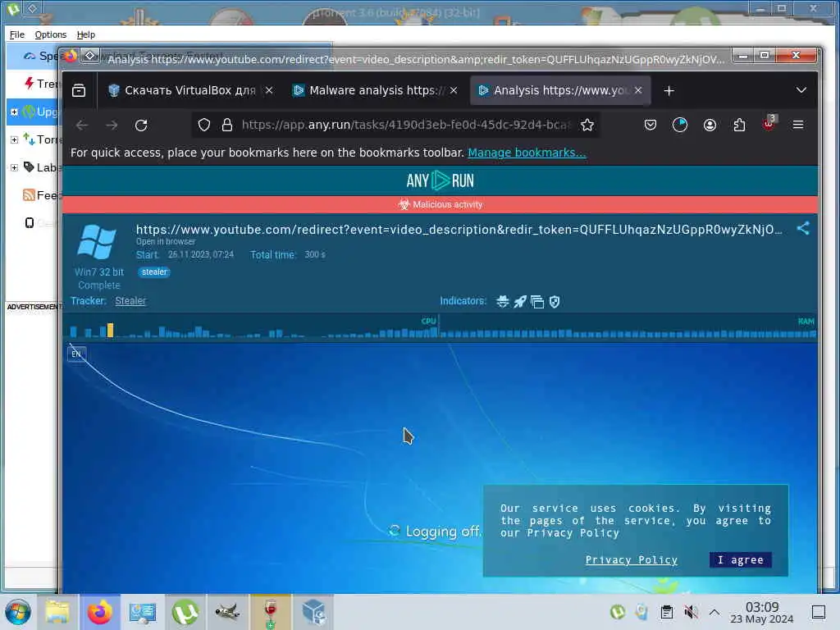Image resolution: width=840 pixels, height=630 pixels.
Task: Open the Firefox hamburger application menu
Action: [798, 125]
